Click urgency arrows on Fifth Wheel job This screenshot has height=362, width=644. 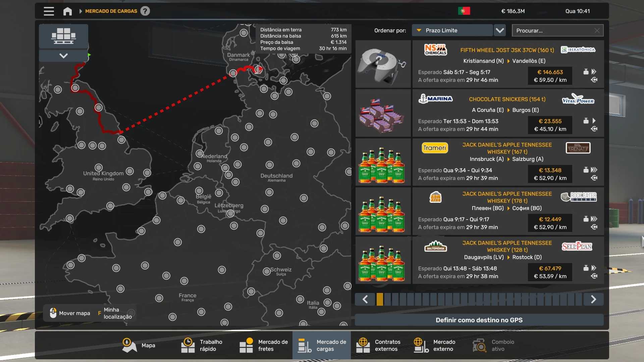[x=594, y=72]
